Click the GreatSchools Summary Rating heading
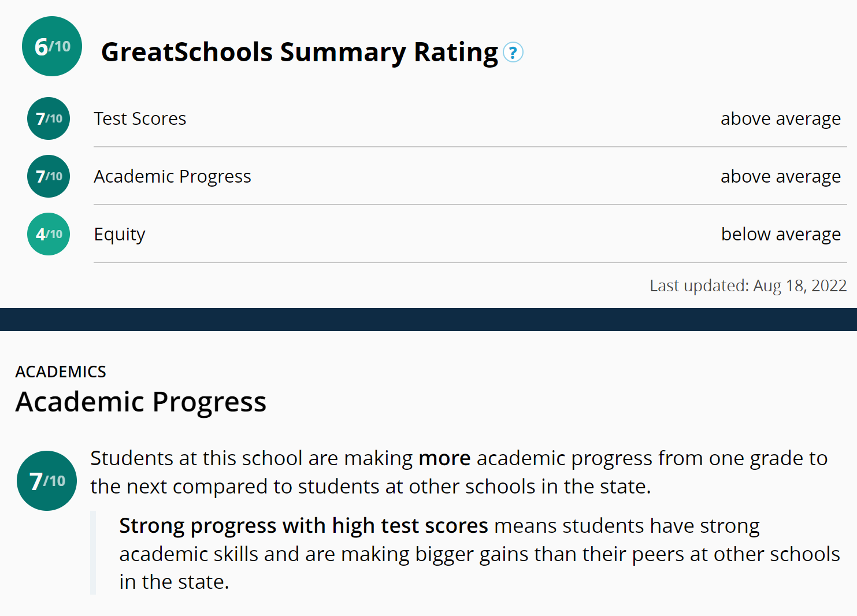857x616 pixels. click(299, 52)
